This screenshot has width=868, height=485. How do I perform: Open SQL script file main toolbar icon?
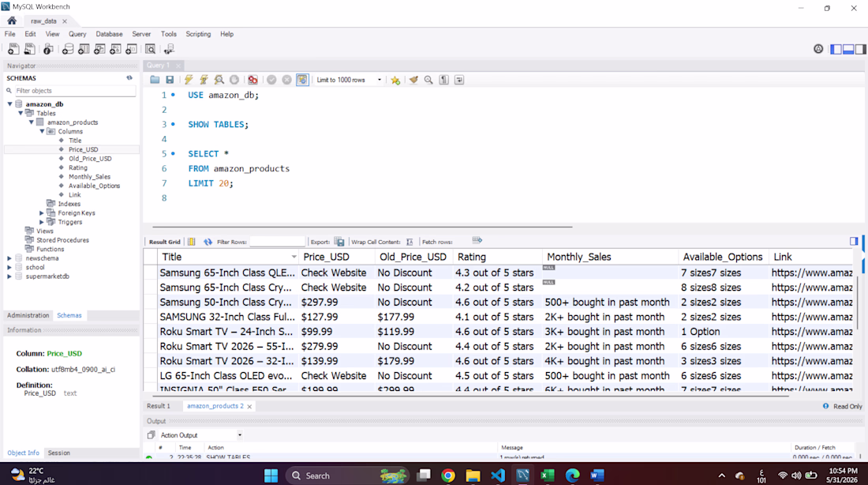29,49
